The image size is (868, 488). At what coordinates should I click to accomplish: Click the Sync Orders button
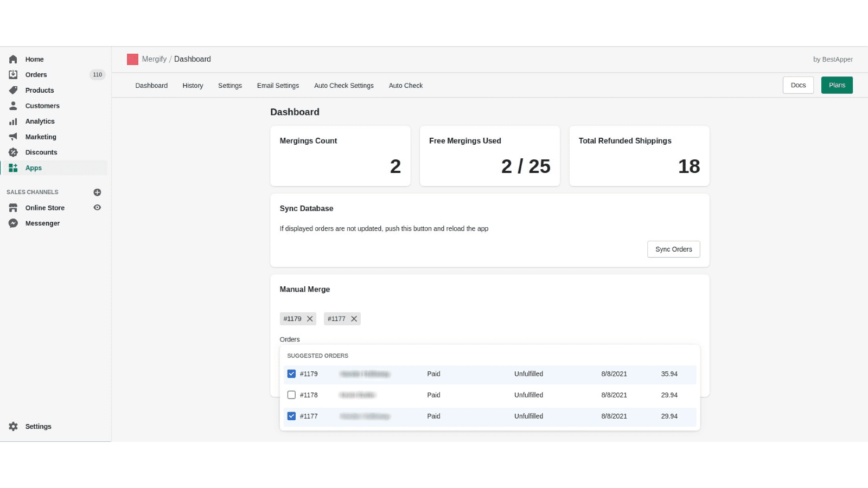673,249
